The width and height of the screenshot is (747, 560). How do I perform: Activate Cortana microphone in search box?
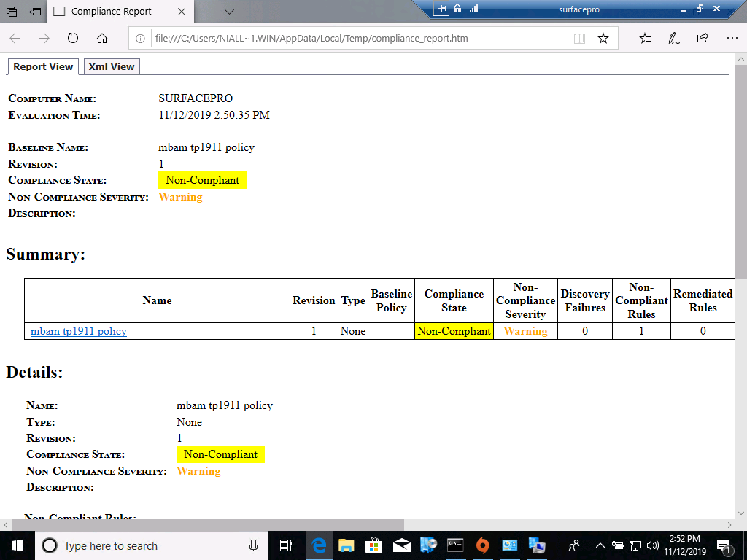click(253, 545)
